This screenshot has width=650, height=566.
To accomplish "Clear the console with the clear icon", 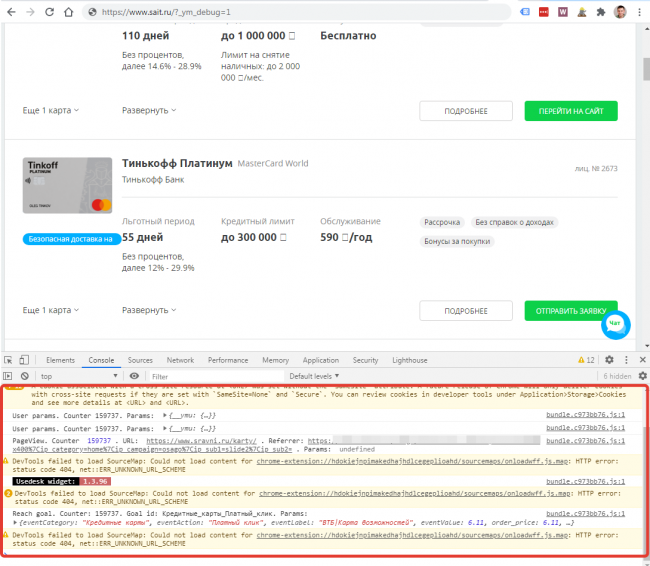I will pyautogui.click(x=25, y=376).
